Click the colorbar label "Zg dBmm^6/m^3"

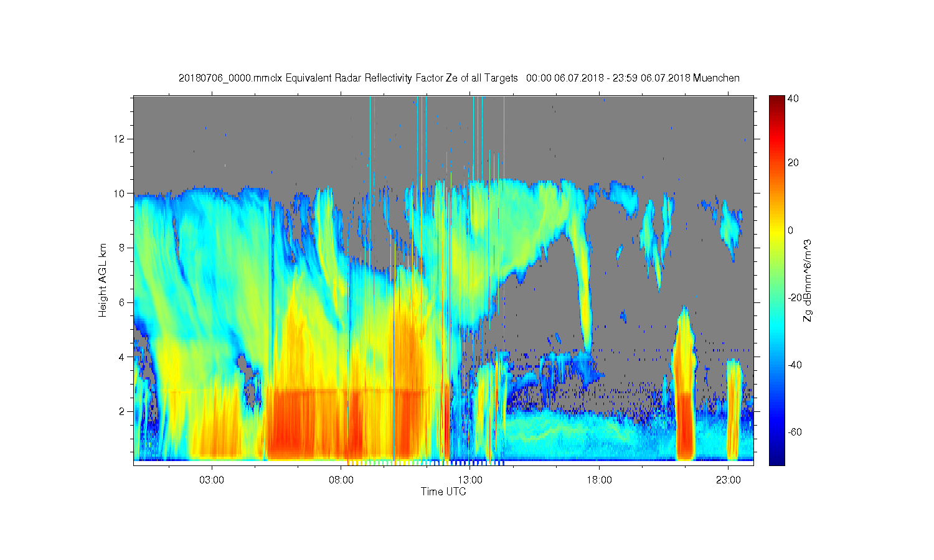point(808,281)
